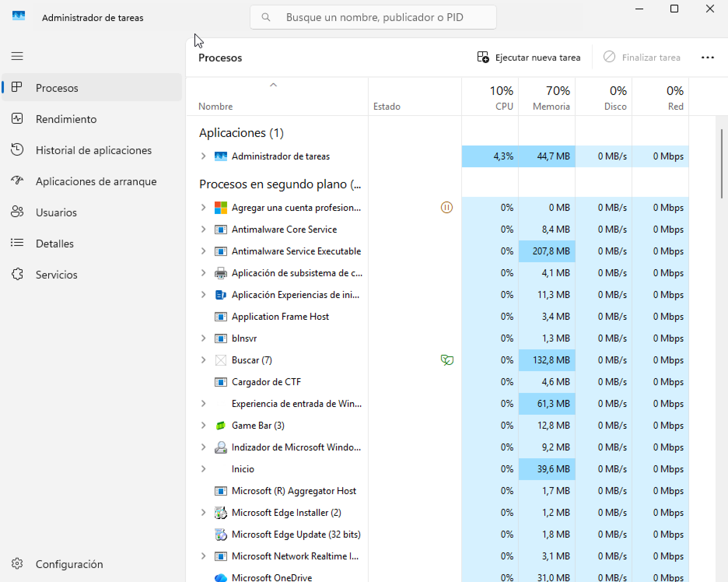Click the Finalizar tarea button
This screenshot has height=582, width=728.
pos(642,58)
